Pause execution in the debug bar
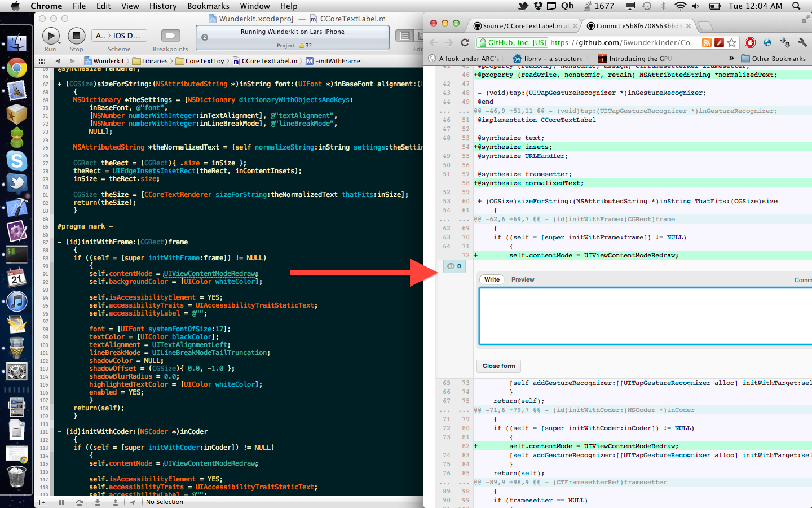812x508 pixels. coord(61,502)
